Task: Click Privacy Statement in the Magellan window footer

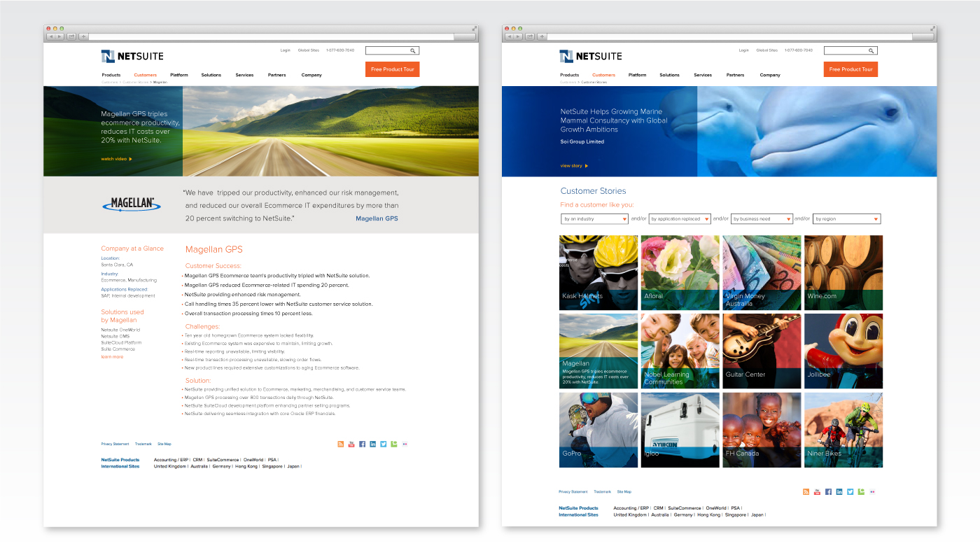Action: click(115, 444)
